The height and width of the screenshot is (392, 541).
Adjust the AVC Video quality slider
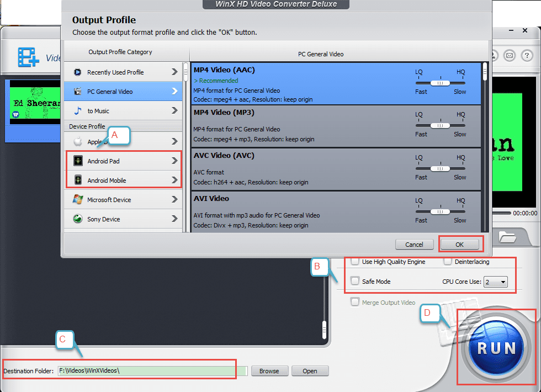[x=441, y=169]
